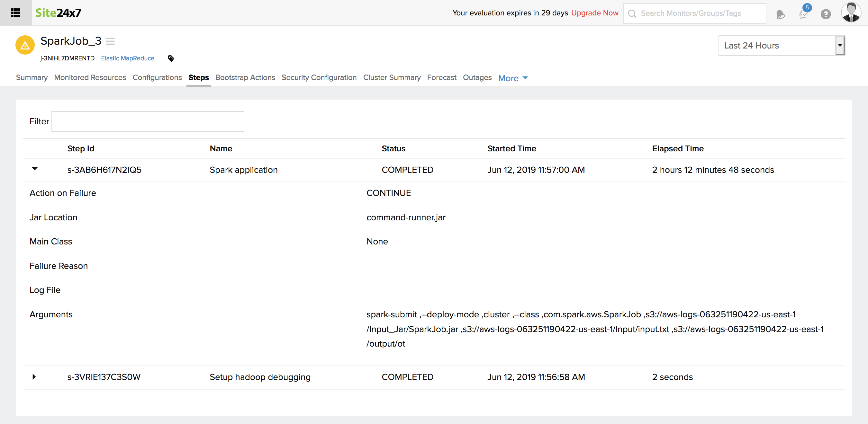868x424 pixels.
Task: Click the tag icon beside Elastic MapReduce
Action: coord(171,58)
